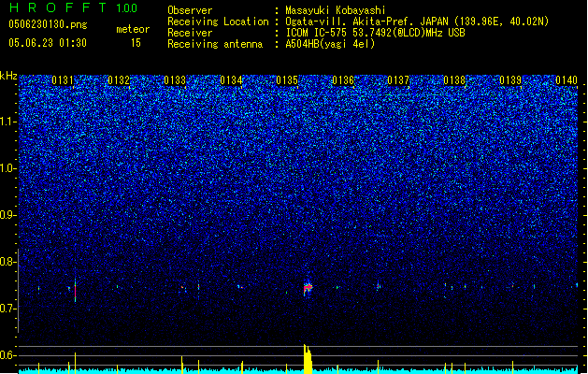Click the 0140 time marker
The height and width of the screenshot is (374, 588).
[566, 80]
